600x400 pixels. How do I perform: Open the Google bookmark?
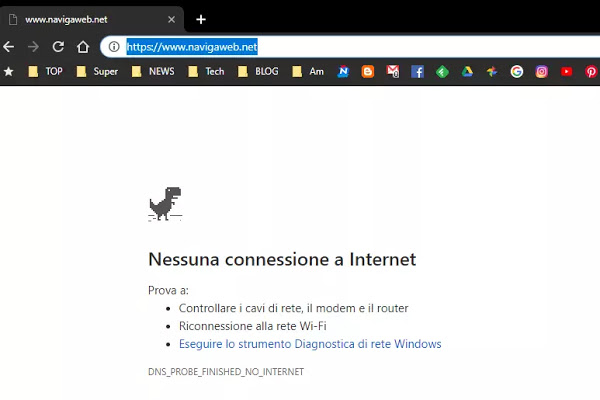[517, 72]
